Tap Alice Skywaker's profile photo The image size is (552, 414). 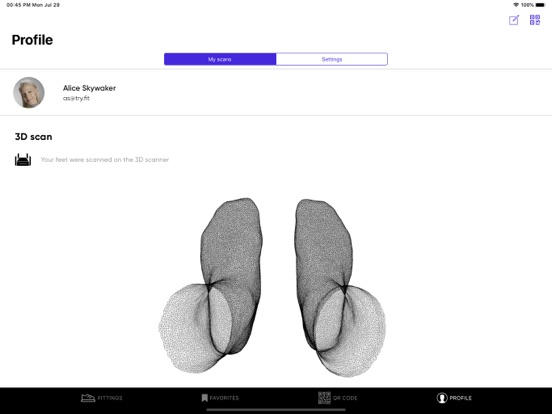pyautogui.click(x=29, y=93)
